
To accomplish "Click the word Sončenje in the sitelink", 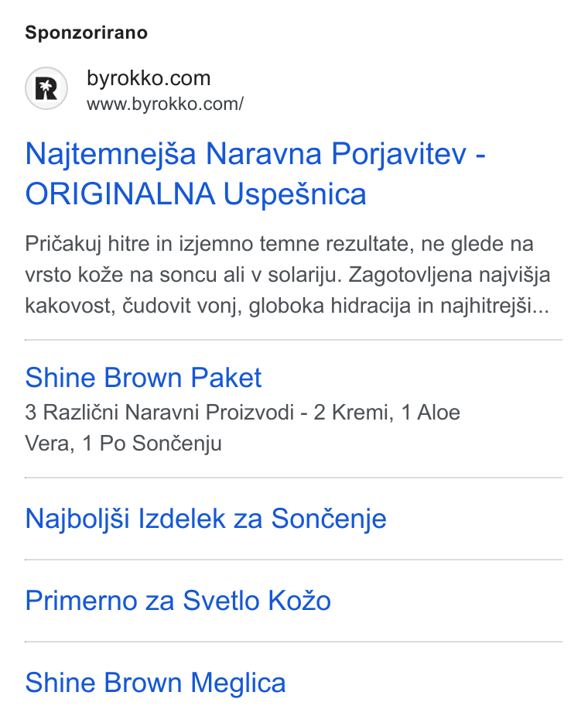I will (329, 519).
